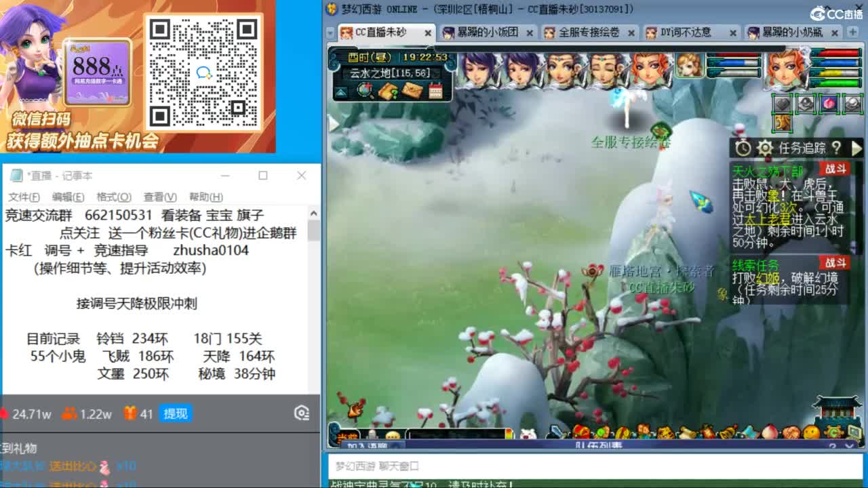868x488 pixels.
Task: Follow the 幻姬 link in clue task
Action: click(x=768, y=278)
